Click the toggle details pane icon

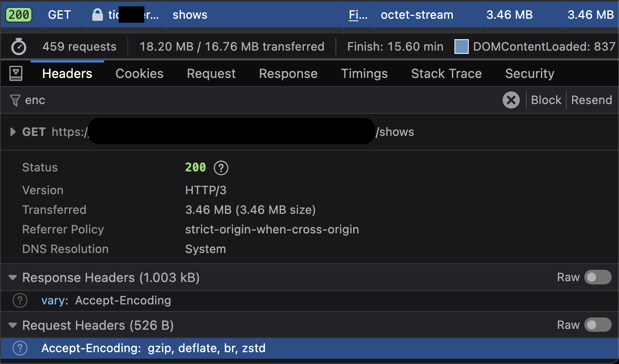tap(16, 73)
